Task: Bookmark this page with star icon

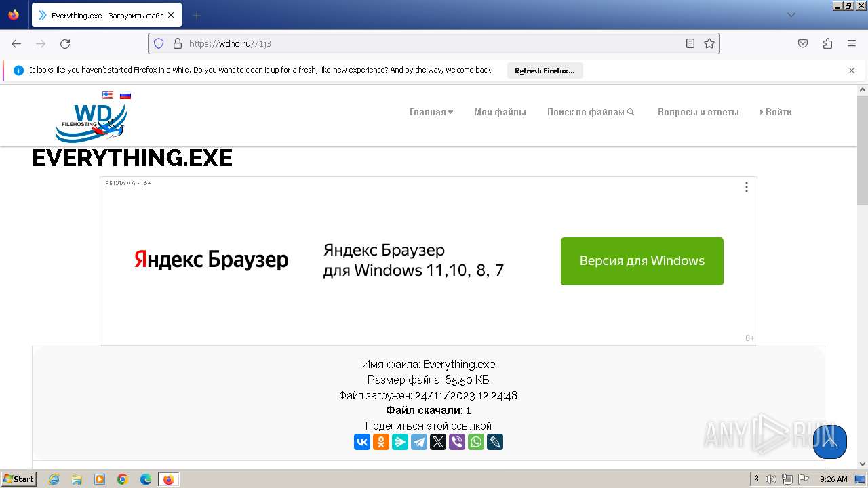Action: (x=709, y=43)
